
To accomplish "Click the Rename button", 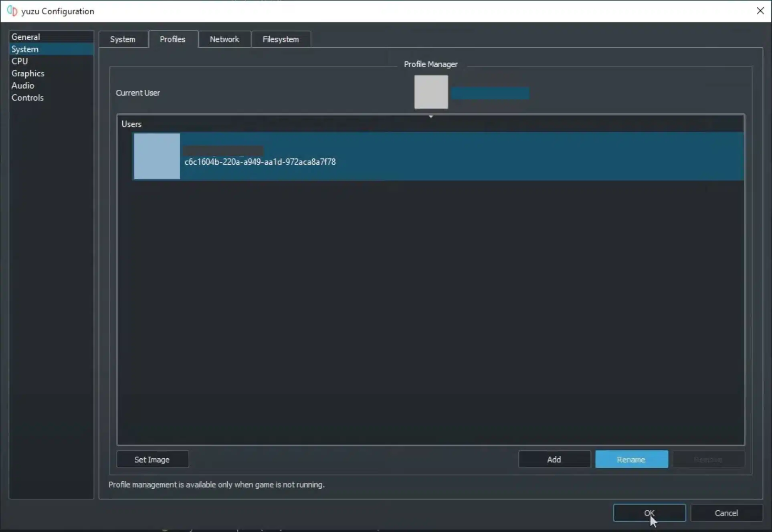I will coord(632,459).
